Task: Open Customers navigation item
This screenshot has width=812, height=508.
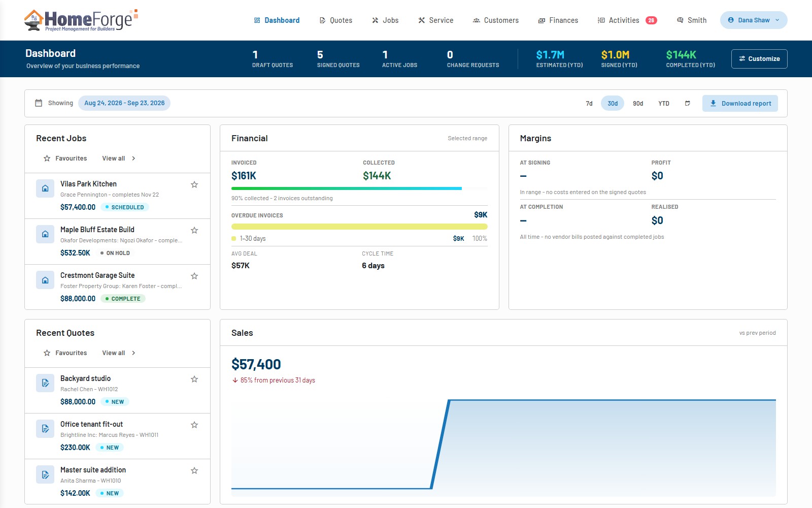Action: point(496,20)
